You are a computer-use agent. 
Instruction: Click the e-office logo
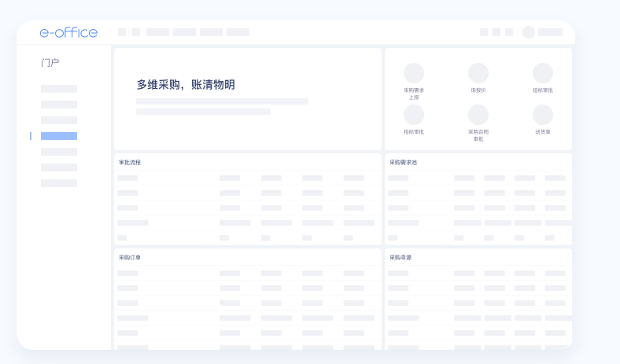point(68,32)
